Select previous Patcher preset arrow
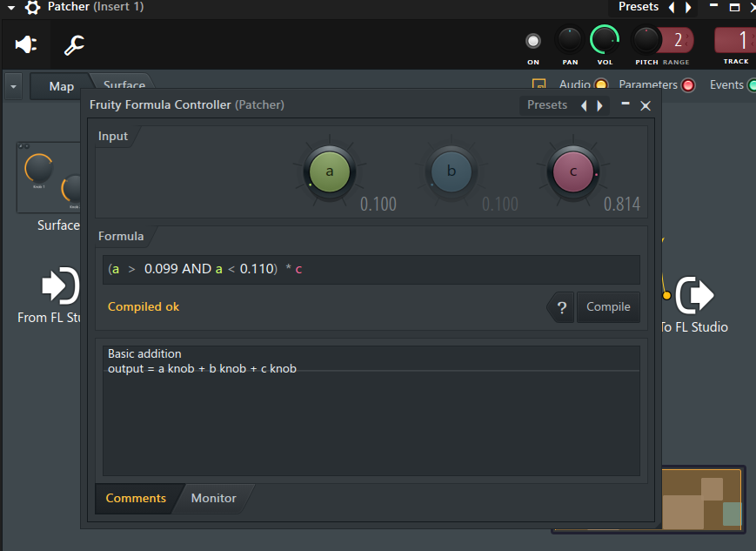Image resolution: width=756 pixels, height=551 pixels. (671, 7)
